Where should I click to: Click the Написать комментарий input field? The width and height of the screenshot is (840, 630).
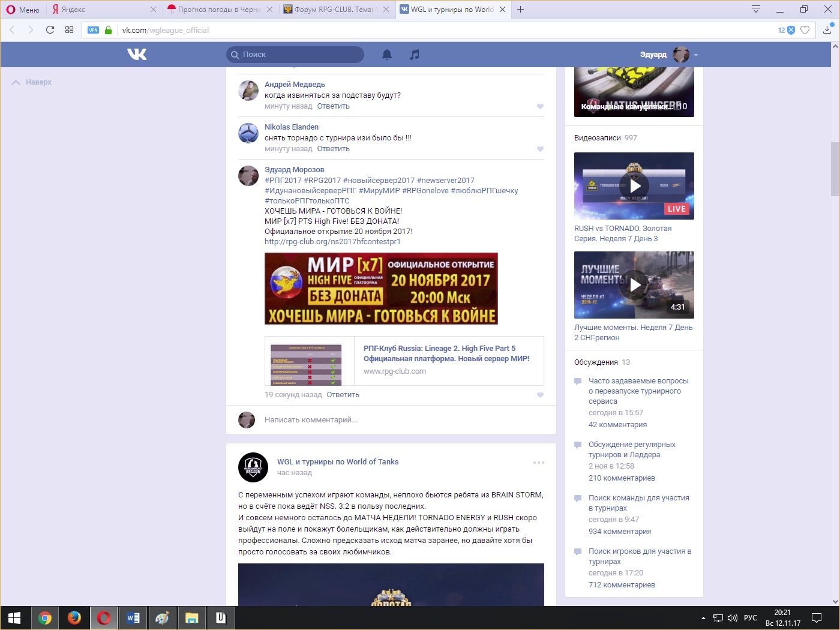point(311,420)
